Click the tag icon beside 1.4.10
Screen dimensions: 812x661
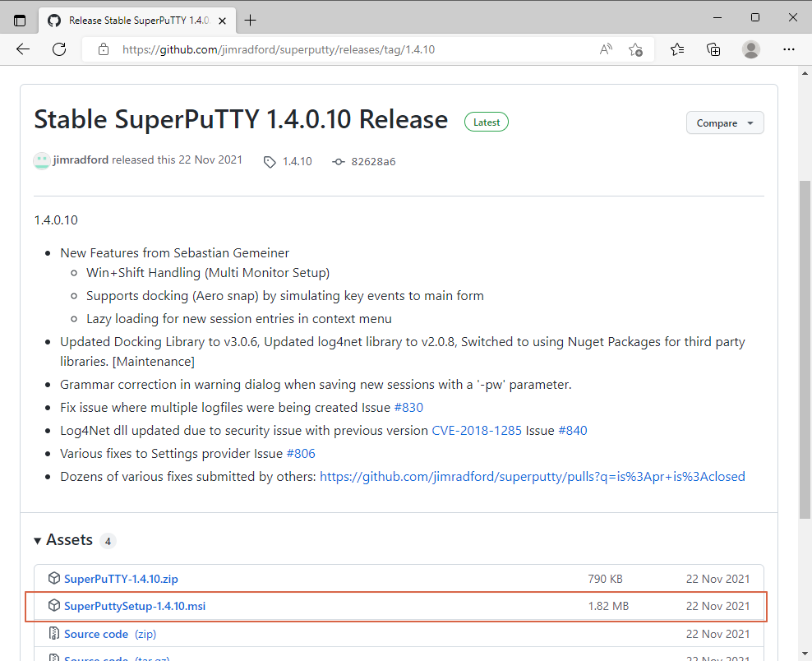270,162
